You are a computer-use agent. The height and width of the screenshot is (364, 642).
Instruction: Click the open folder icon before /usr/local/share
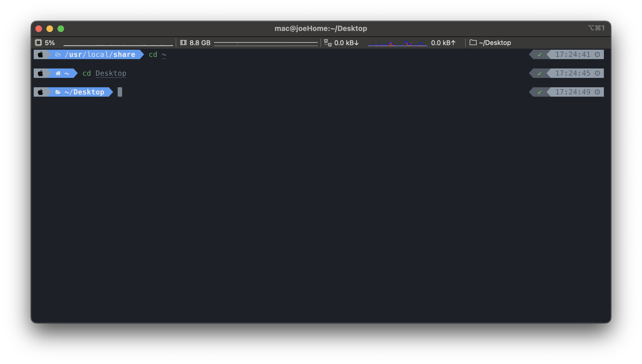tap(58, 54)
